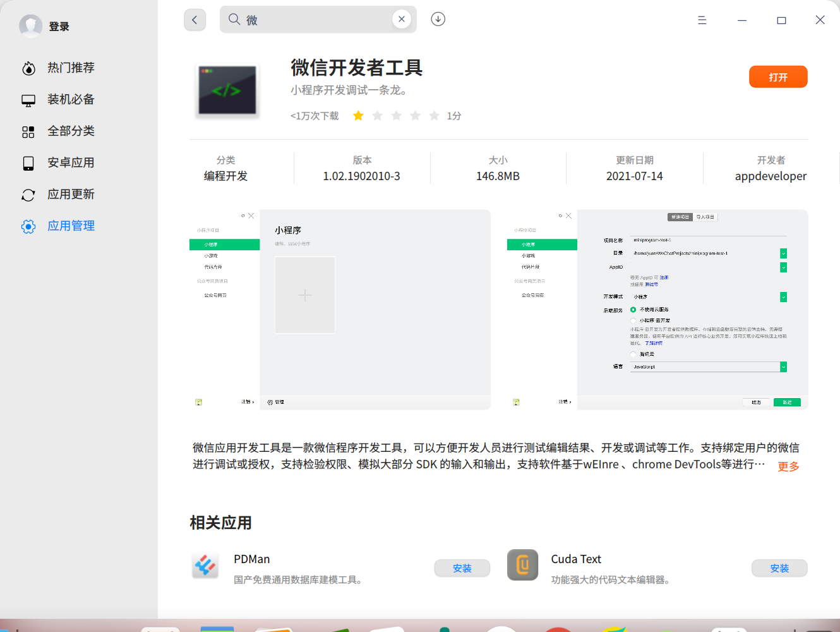Click the gold rating star
Screen dimensions: 840x632
tap(358, 116)
